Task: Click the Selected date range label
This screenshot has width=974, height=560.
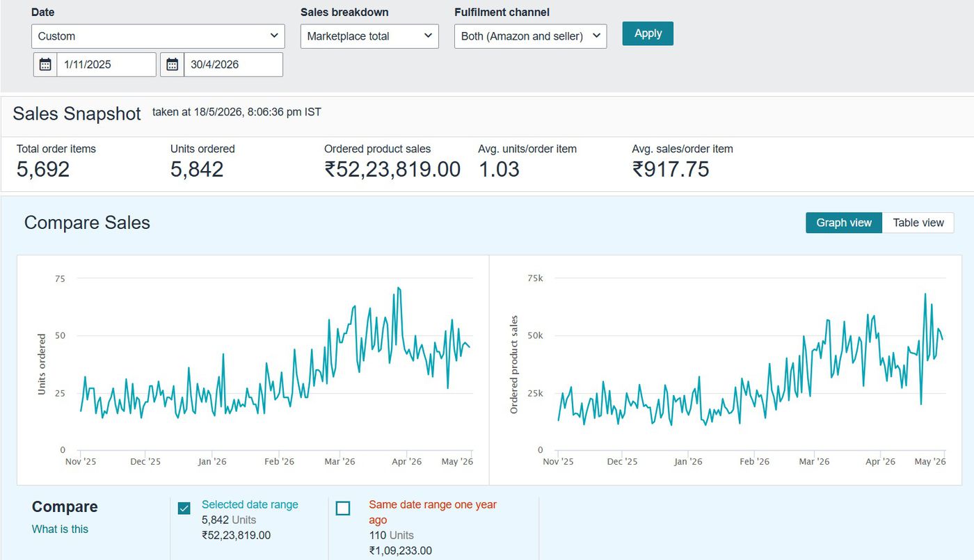Action: coord(250,505)
